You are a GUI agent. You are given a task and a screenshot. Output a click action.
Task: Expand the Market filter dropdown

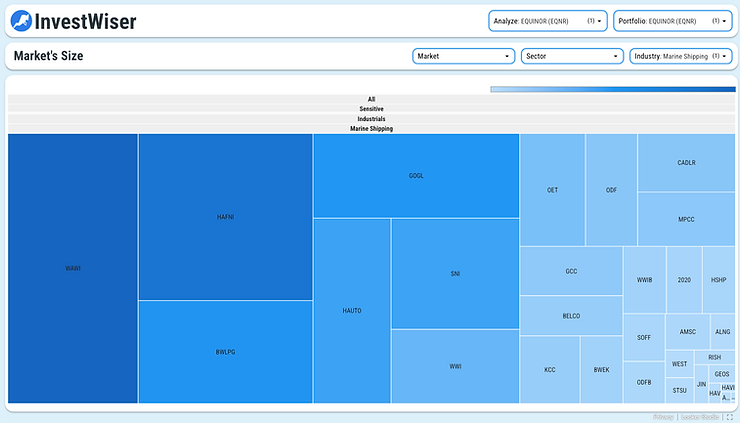click(463, 56)
